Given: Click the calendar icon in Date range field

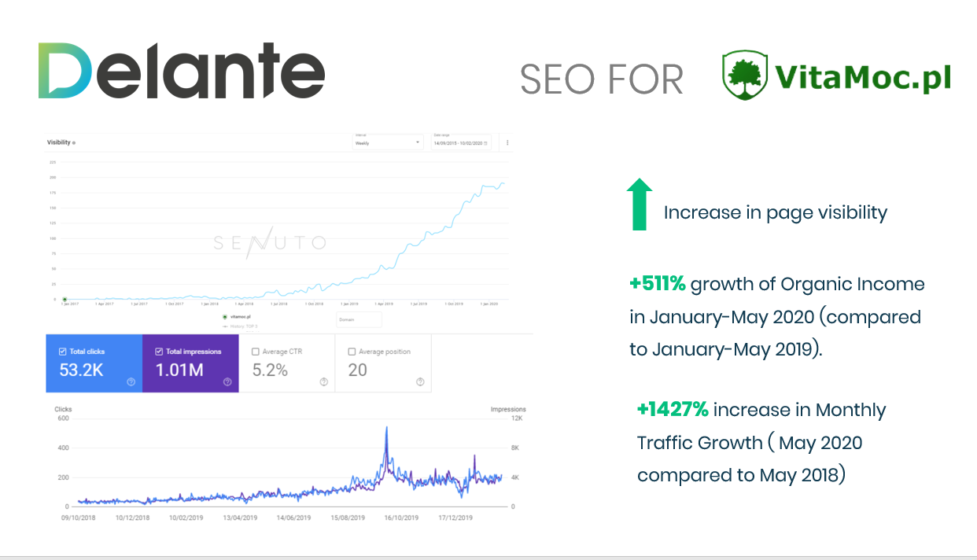Looking at the screenshot, I should point(486,143).
